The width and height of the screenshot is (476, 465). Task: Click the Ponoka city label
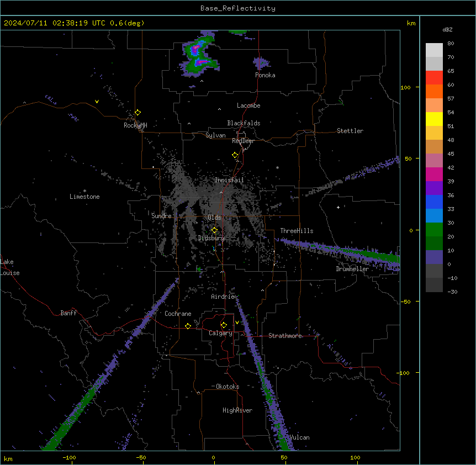265,75
